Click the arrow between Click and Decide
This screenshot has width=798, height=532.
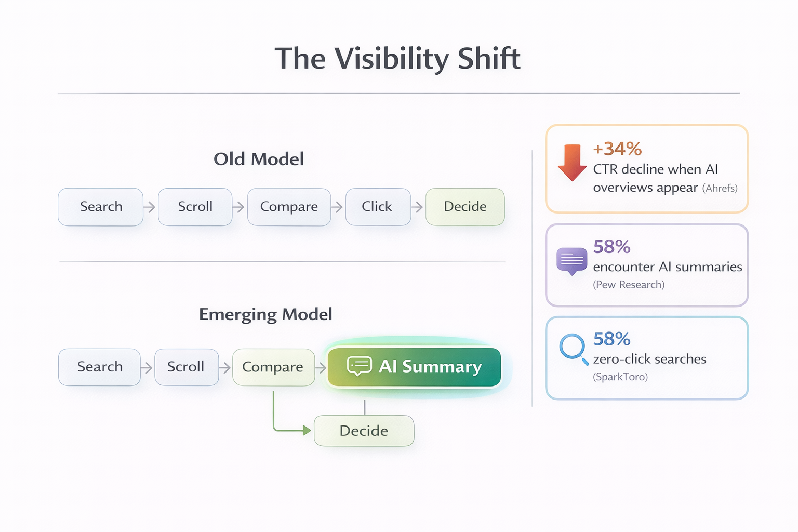click(417, 207)
